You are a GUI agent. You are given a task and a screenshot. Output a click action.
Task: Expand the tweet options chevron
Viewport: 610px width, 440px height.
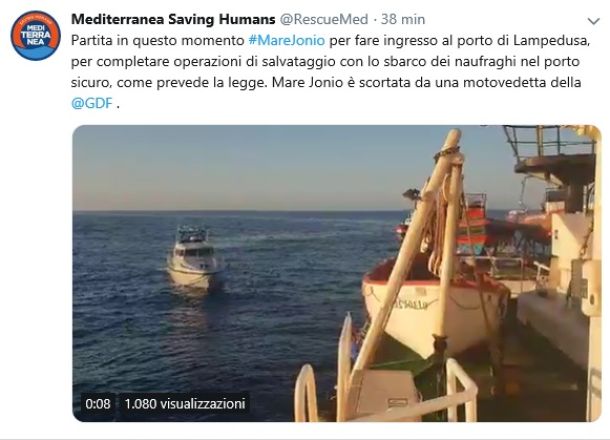coord(593,21)
